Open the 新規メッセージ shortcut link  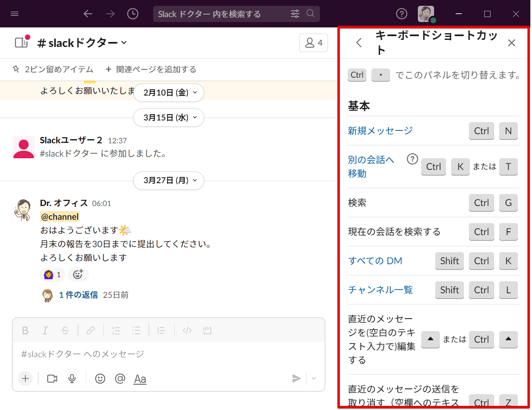point(380,130)
